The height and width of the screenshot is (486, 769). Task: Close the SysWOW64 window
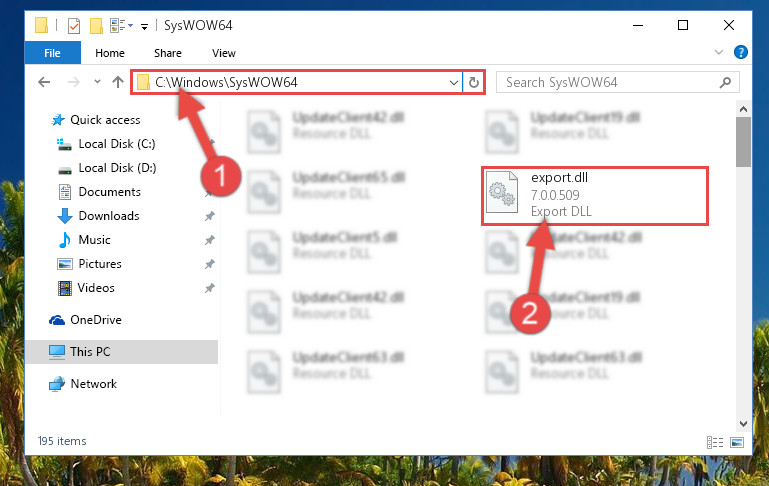729,26
